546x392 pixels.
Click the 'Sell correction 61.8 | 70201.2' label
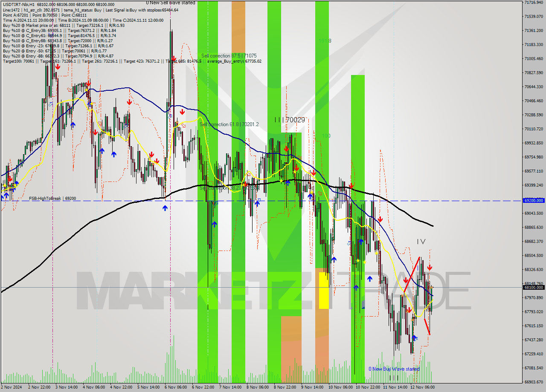[x=229, y=124]
